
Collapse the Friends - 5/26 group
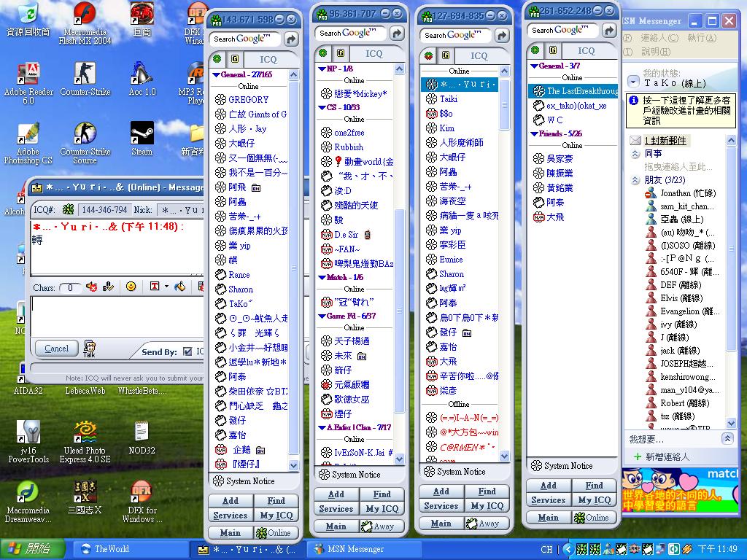[x=534, y=134]
